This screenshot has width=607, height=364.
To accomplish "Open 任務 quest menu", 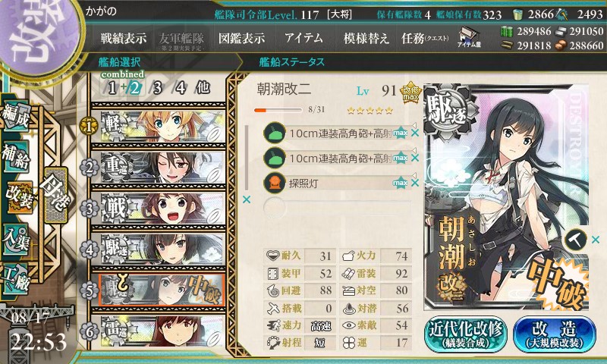I will coord(425,38).
